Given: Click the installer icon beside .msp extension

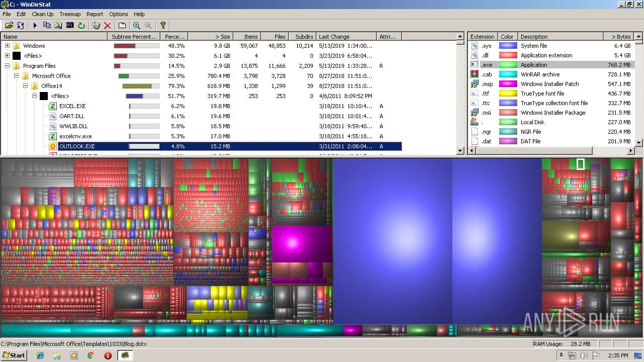Looking at the screenshot, I should click(474, 84).
